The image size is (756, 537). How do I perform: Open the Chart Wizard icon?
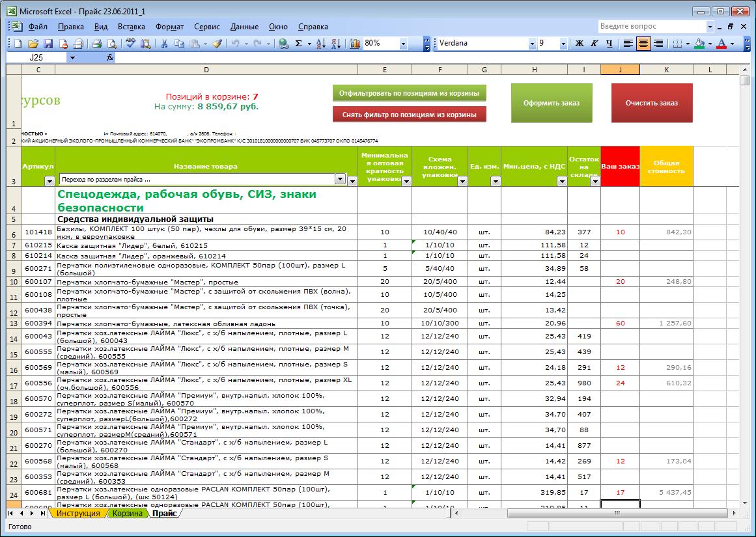tap(355, 44)
